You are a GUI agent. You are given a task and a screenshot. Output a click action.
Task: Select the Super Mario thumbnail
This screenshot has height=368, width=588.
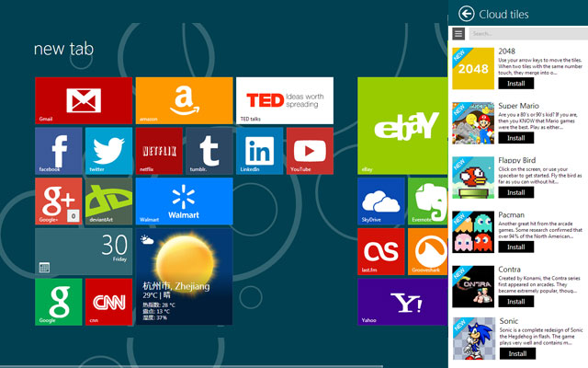(473, 122)
